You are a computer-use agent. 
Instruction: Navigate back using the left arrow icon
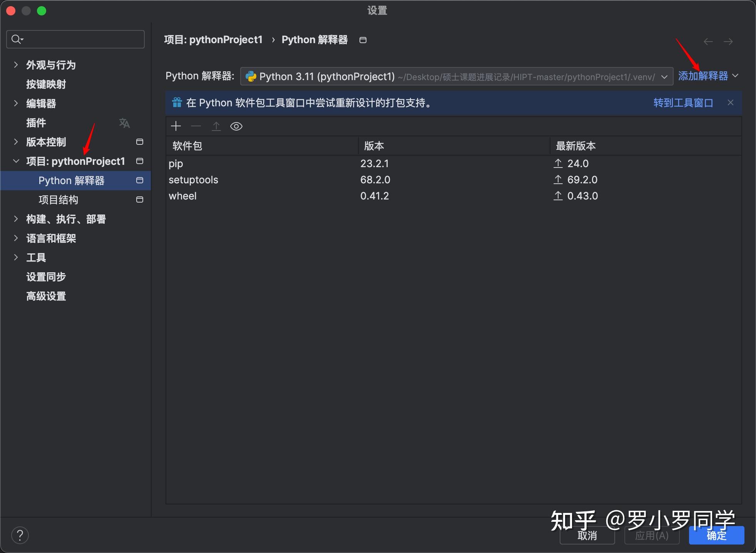707,41
